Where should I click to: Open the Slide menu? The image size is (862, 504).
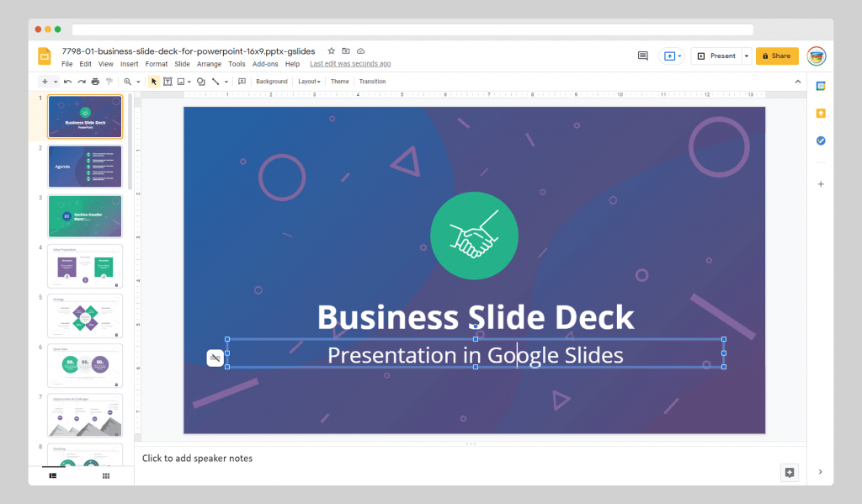(x=182, y=64)
